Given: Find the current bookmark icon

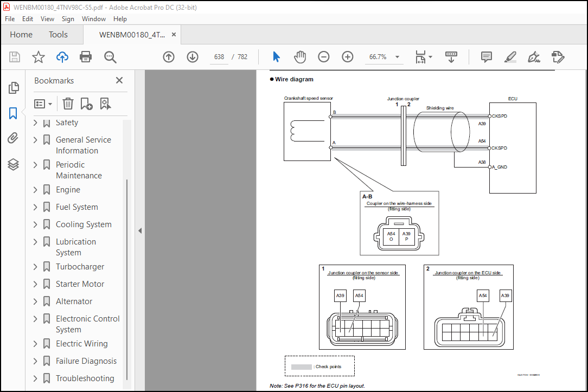Looking at the screenshot, I should (x=105, y=104).
